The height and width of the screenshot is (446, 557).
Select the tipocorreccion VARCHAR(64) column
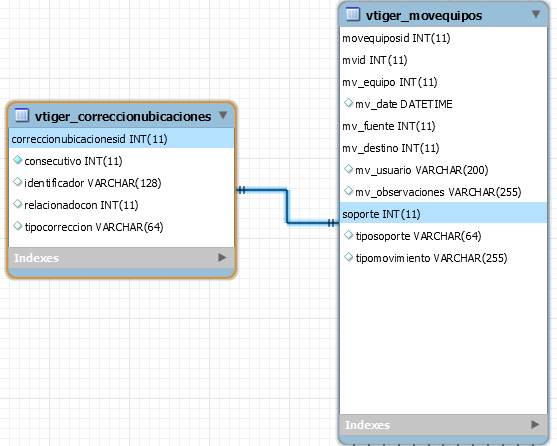[x=121, y=227]
